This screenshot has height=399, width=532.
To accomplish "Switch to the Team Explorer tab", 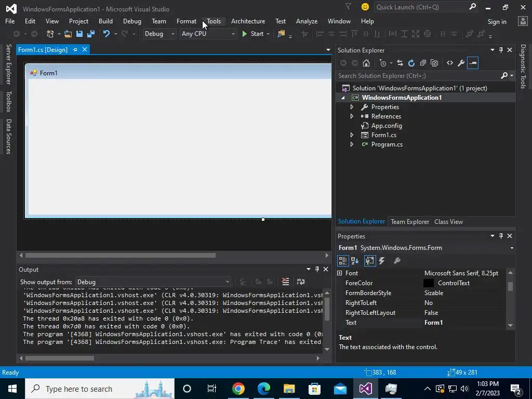I will coord(410,221).
